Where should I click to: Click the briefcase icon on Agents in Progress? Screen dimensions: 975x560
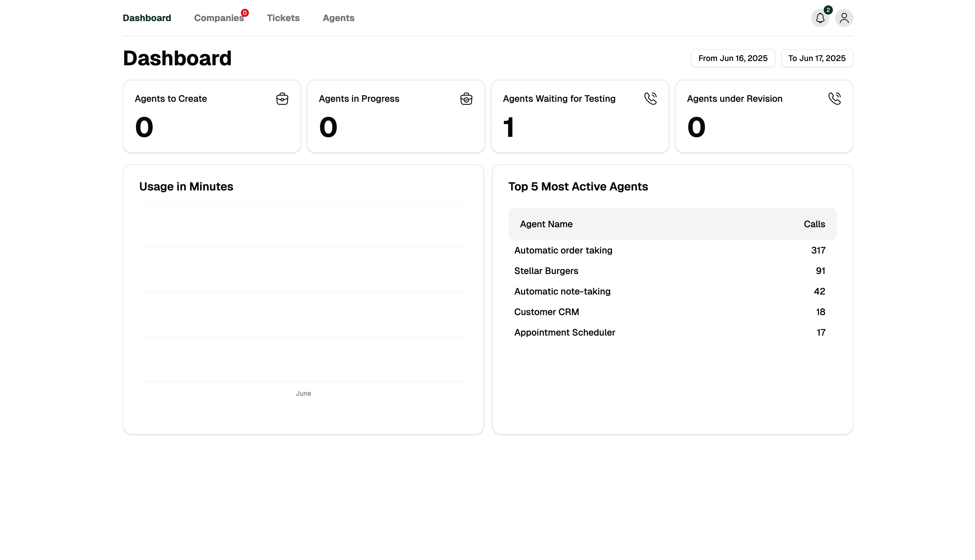[466, 98]
